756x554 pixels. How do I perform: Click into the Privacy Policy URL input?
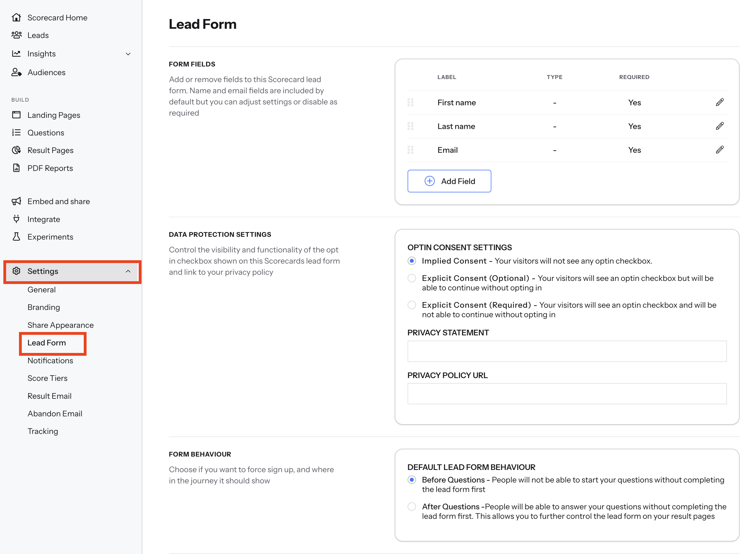pos(567,394)
